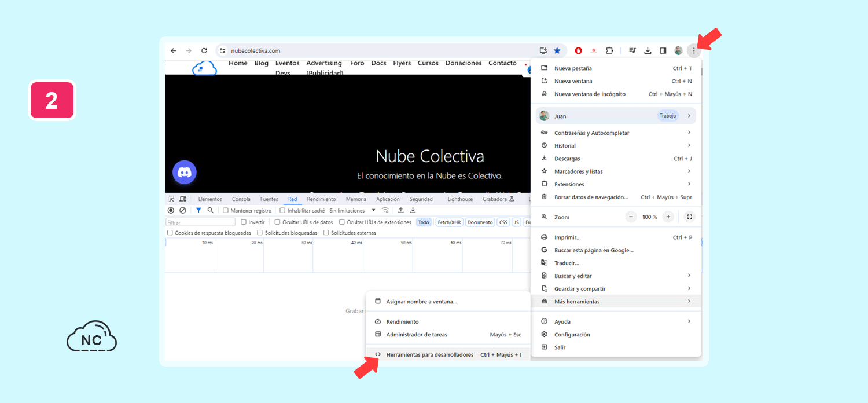Image resolution: width=868 pixels, height=403 pixels.
Task: Open the media controls icon
Action: pos(633,51)
